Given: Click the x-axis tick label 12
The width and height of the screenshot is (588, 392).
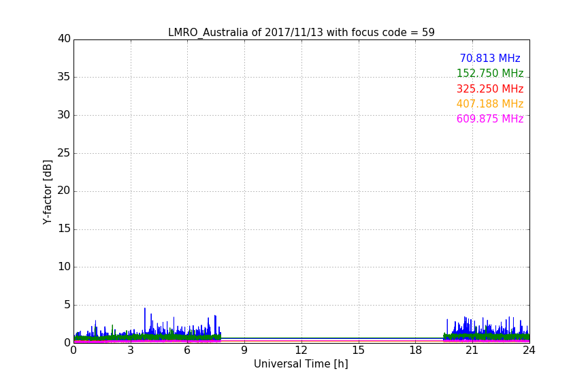Looking at the screenshot, I should (301, 350).
